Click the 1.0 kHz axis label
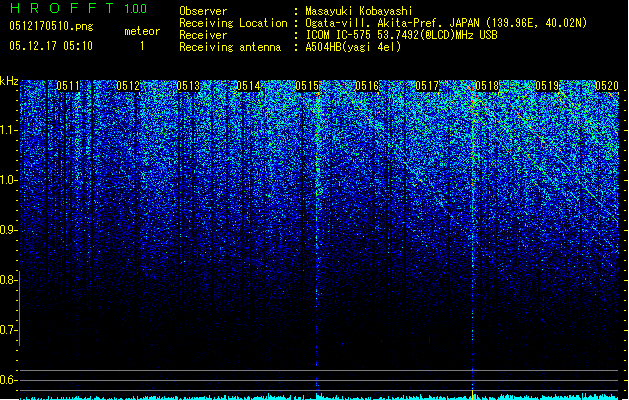 [9, 180]
